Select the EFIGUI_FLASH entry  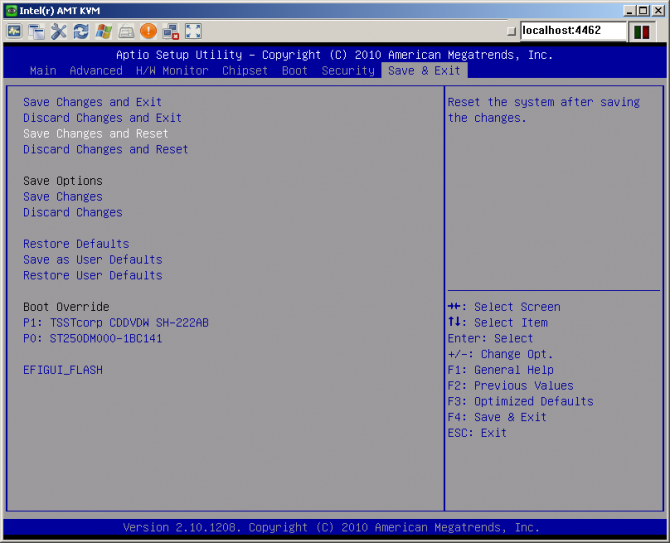63,370
